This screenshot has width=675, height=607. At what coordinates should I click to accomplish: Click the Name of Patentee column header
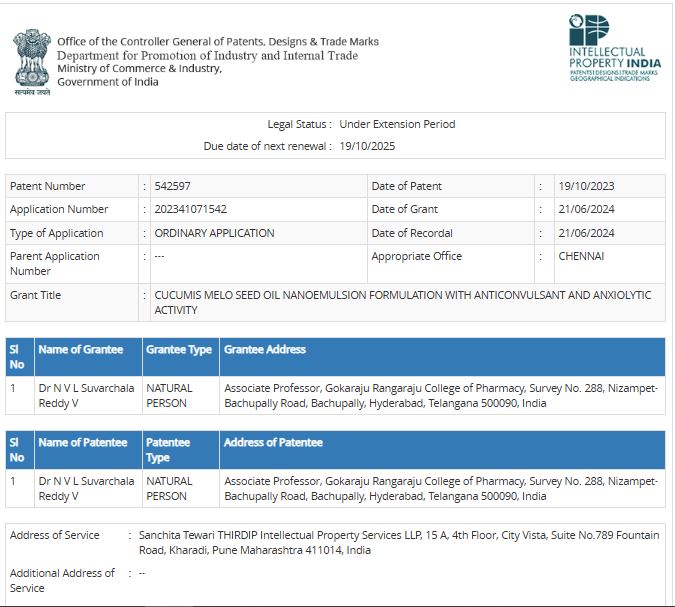point(83,442)
